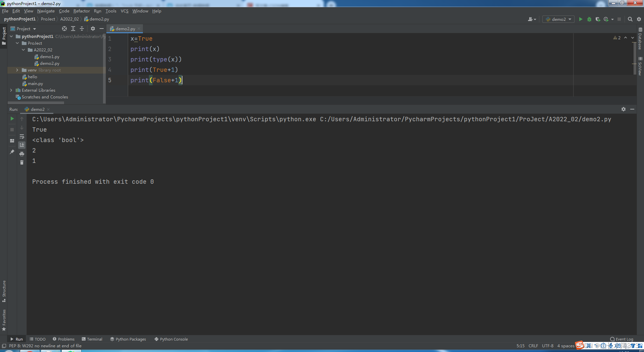Collapse the pythonProject1 root node
The height and width of the screenshot is (352, 644).
tap(11, 36)
